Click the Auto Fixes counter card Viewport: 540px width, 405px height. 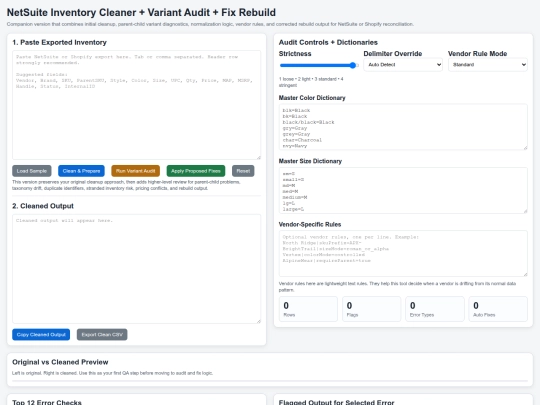tap(498, 309)
